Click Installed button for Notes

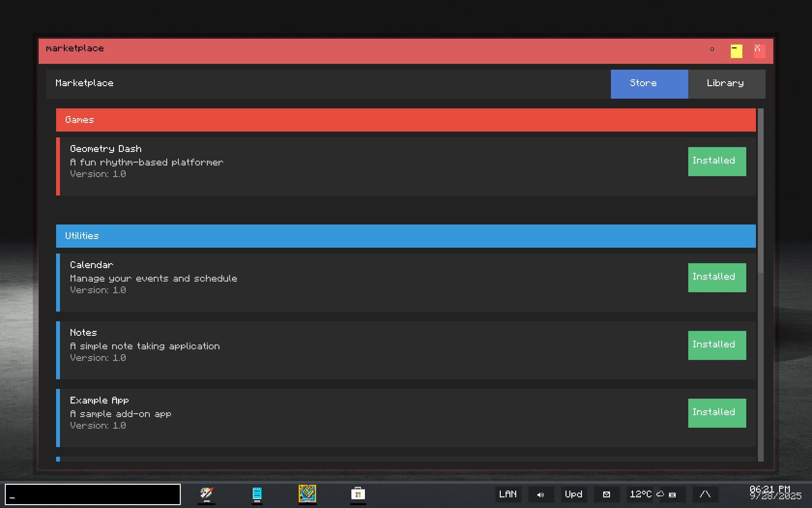tap(717, 345)
